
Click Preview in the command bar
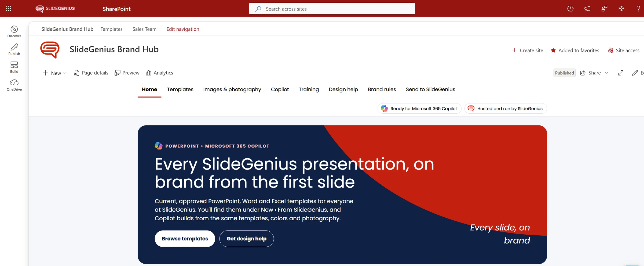127,73
